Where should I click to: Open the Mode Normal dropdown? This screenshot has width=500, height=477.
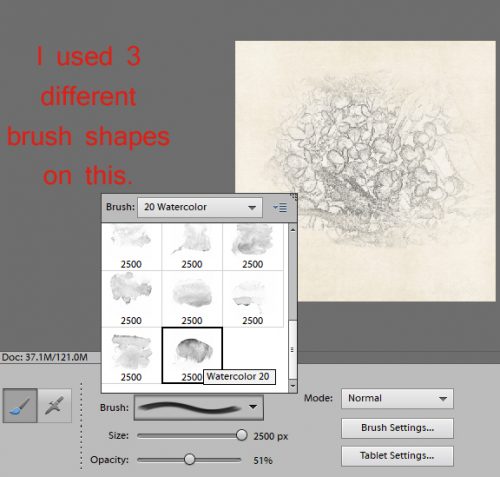[397, 398]
